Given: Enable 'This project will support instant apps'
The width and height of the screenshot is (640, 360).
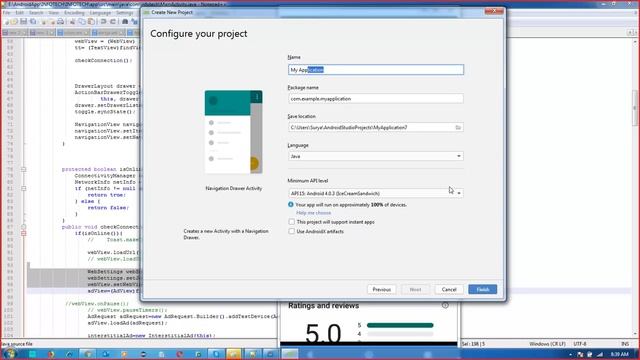Looking at the screenshot, I should point(291,222).
